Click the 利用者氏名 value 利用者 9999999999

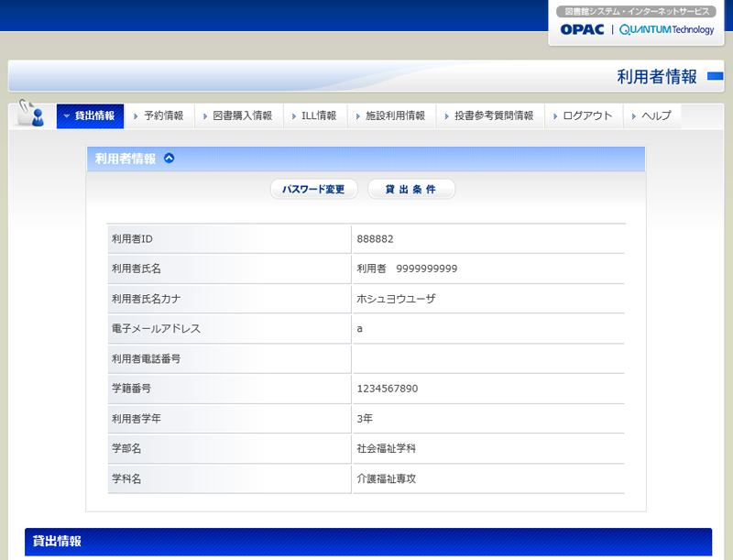pos(407,269)
